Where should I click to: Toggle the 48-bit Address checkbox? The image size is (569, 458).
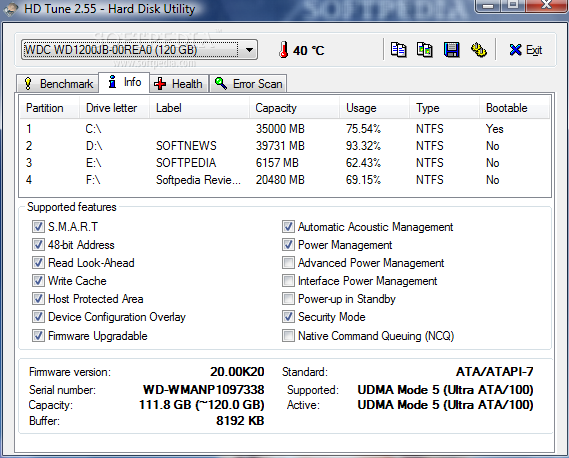[38, 245]
